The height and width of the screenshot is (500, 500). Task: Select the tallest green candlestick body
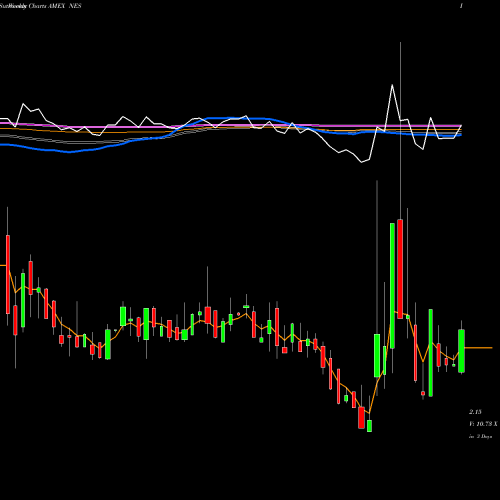[x=392, y=286]
